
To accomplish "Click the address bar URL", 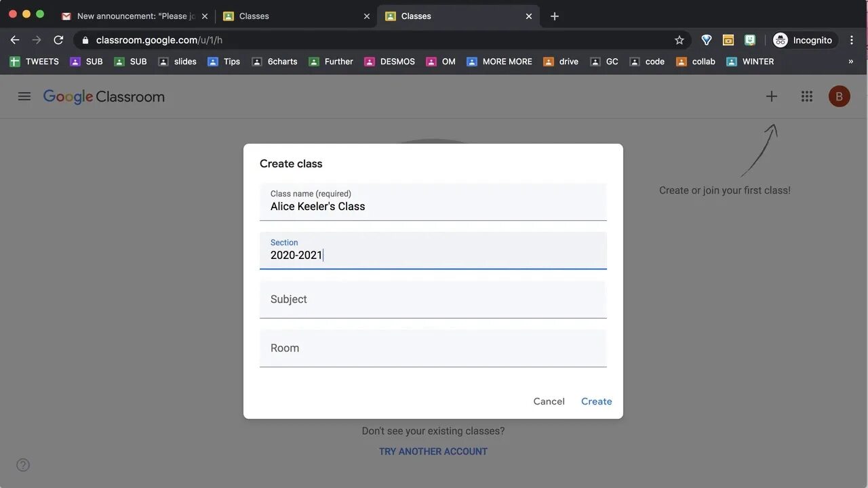I will [159, 40].
